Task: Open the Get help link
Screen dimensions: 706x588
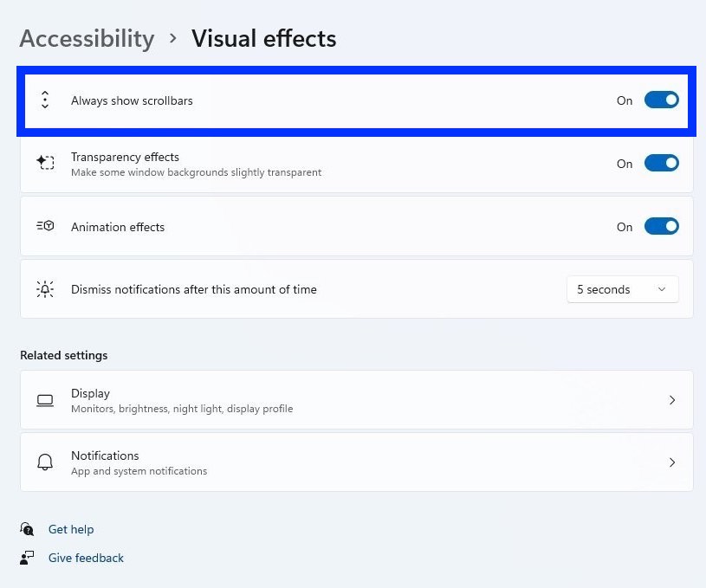Action: point(71,529)
